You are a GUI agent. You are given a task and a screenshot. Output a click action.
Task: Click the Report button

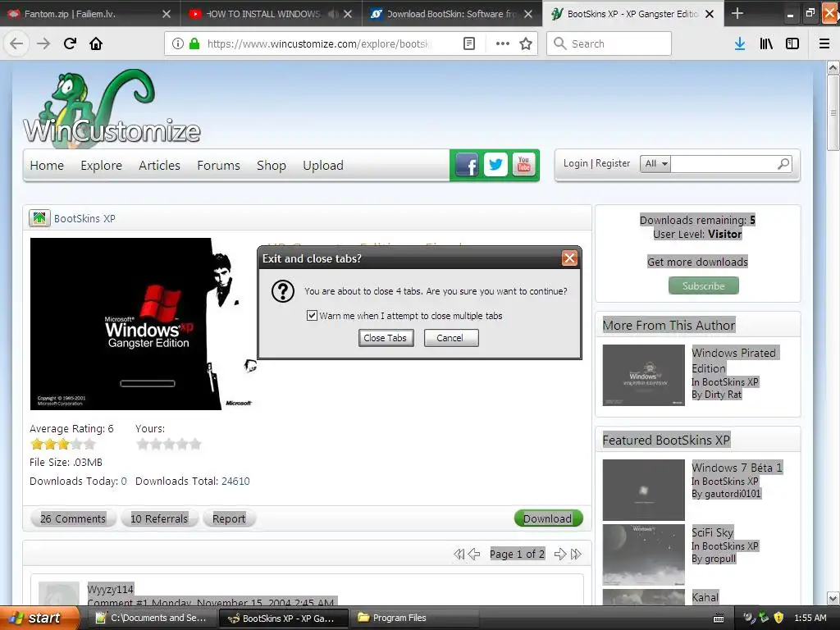click(x=229, y=518)
